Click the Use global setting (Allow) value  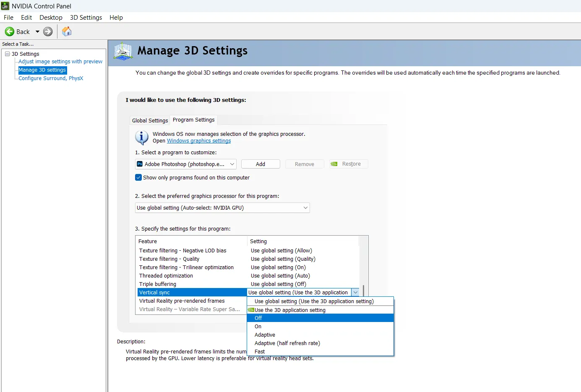click(281, 250)
